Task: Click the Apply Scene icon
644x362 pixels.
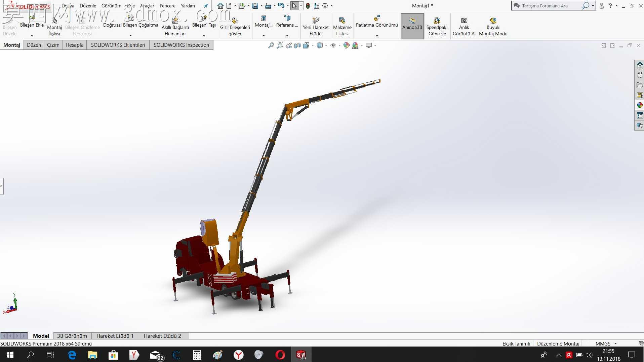Action: pyautogui.click(x=355, y=45)
